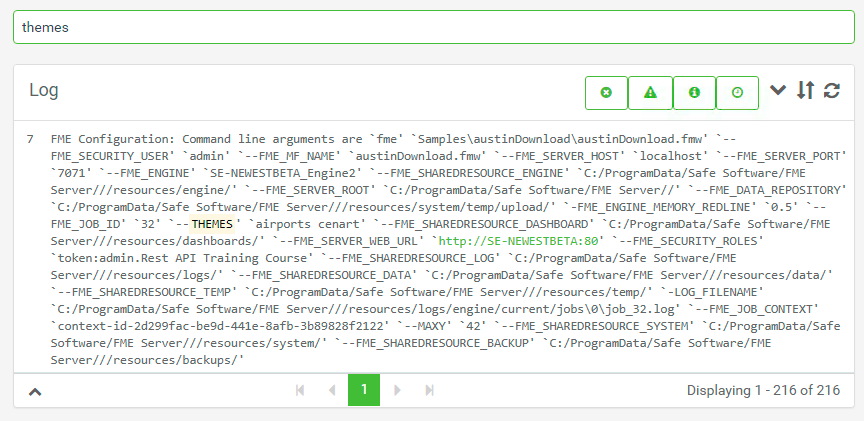Select log line number 7
The width and height of the screenshot is (864, 421).
(x=30, y=139)
